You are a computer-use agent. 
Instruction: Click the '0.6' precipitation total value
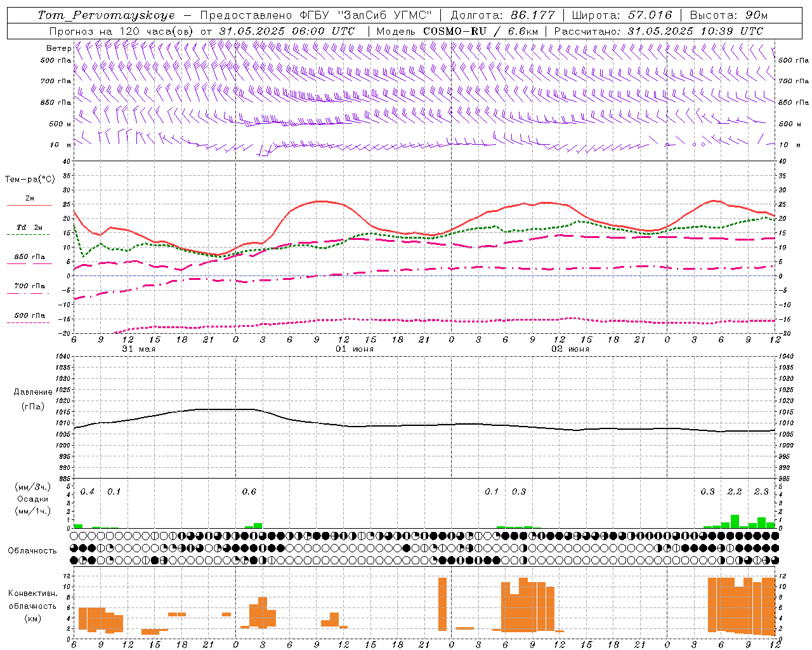249,491
